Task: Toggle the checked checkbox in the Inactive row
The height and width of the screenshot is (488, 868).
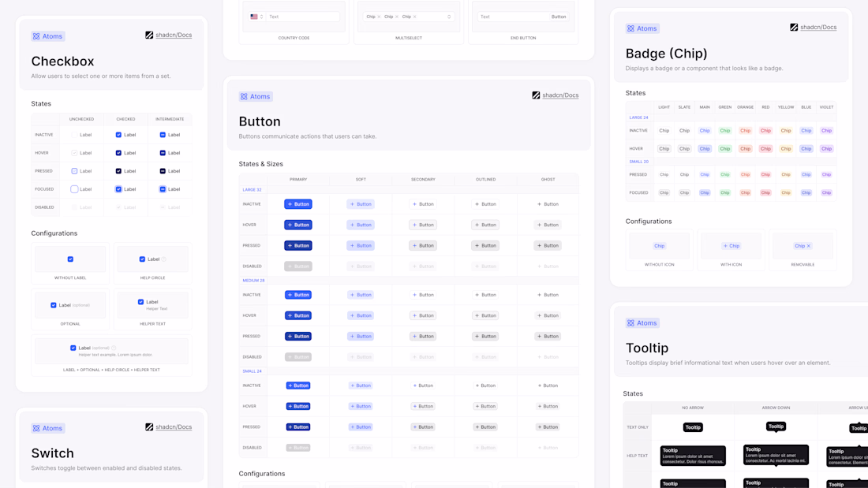Action: (x=118, y=135)
